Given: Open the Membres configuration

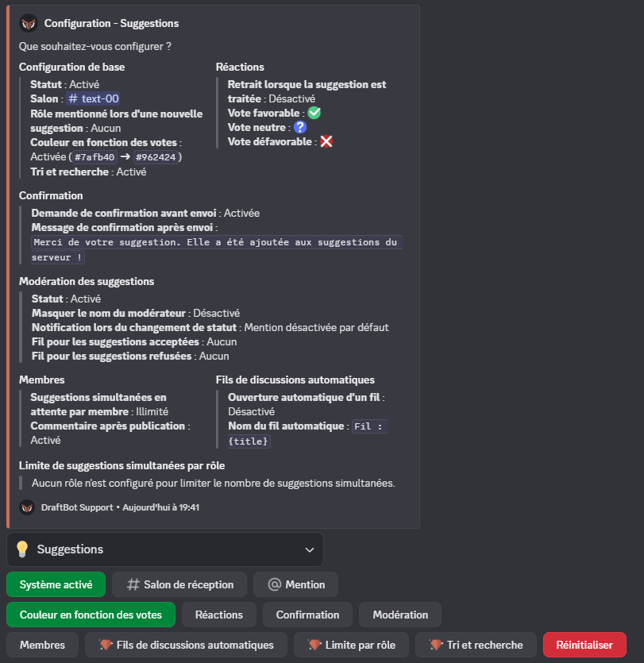Looking at the screenshot, I should (42, 645).
